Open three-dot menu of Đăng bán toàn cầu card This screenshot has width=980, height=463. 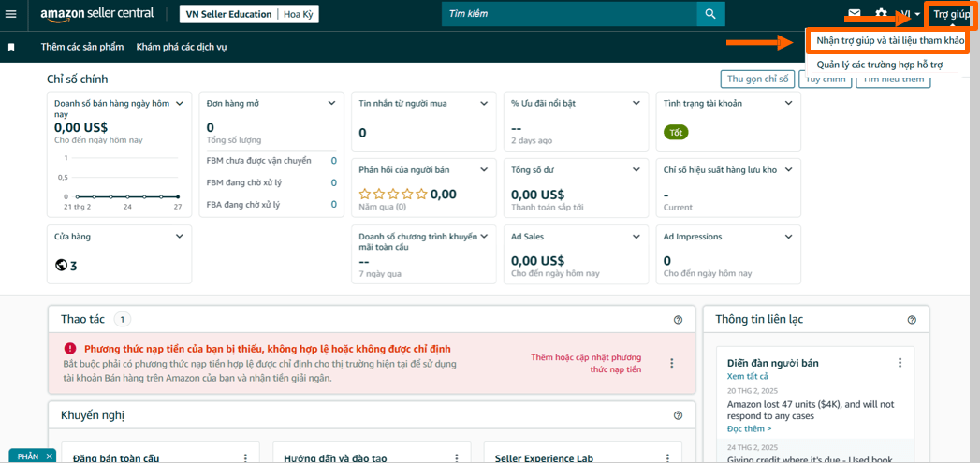click(245, 458)
